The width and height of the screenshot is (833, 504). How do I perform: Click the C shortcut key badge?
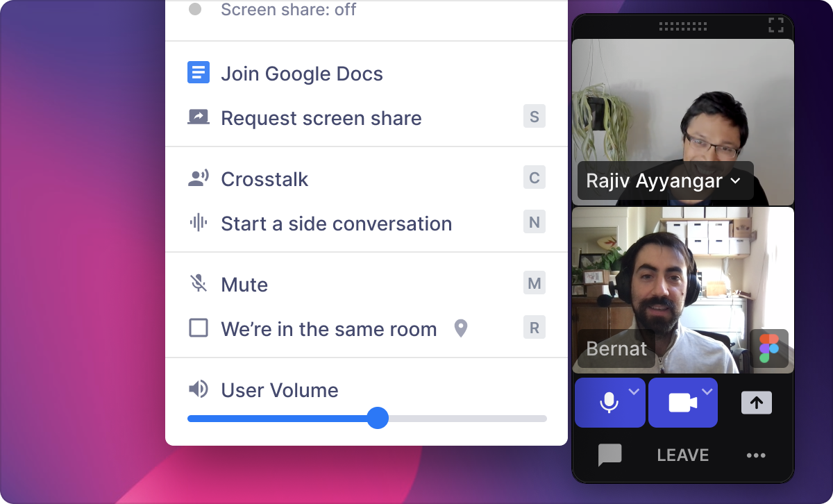pyautogui.click(x=535, y=178)
